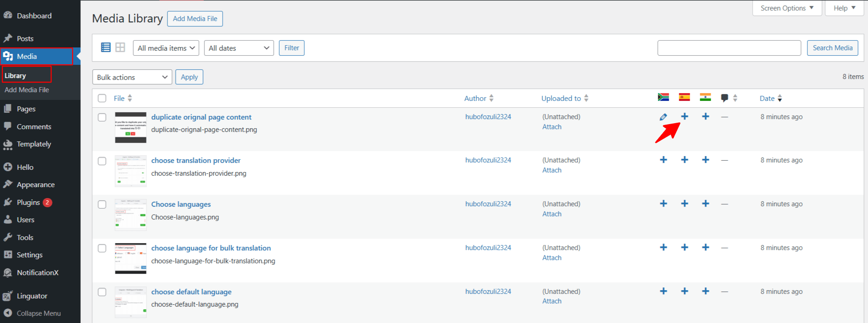Sort by comments bubble icon
The image size is (868, 323).
point(724,98)
